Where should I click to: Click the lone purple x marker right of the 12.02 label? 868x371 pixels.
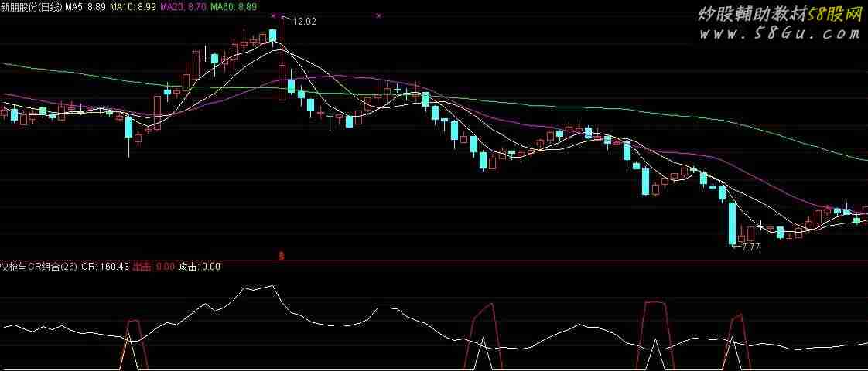(x=378, y=16)
